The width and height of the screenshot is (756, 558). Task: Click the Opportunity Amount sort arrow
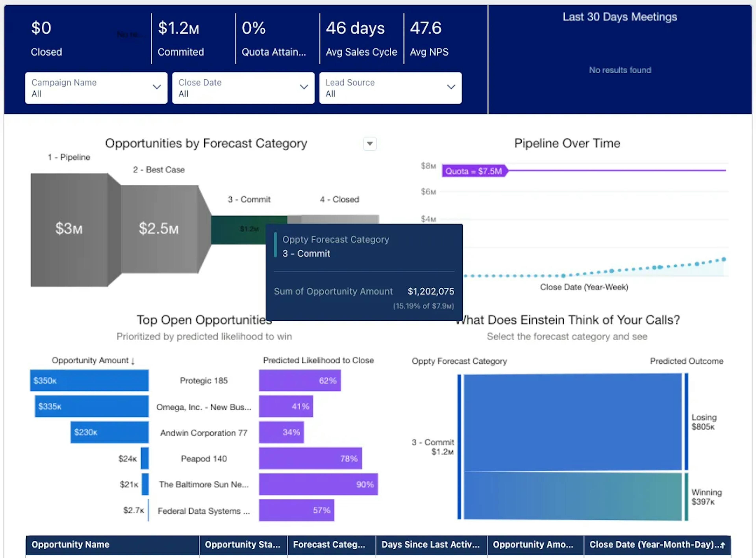(133, 361)
